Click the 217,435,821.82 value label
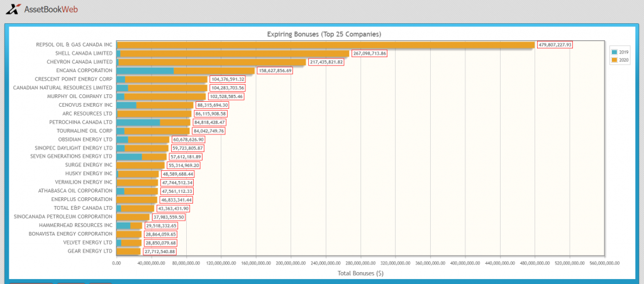Image resolution: width=644 pixels, height=284 pixels. pyautogui.click(x=326, y=62)
